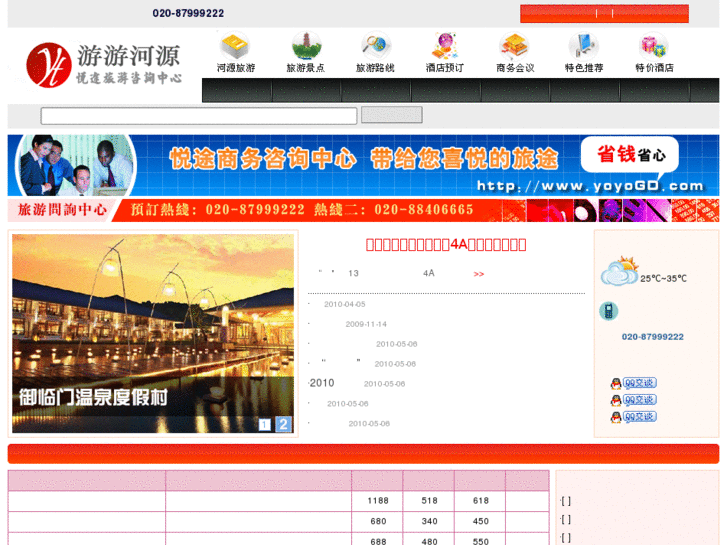This screenshot has height=545, width=727.
Task: Click the 游游河源 site logo
Action: tap(104, 64)
